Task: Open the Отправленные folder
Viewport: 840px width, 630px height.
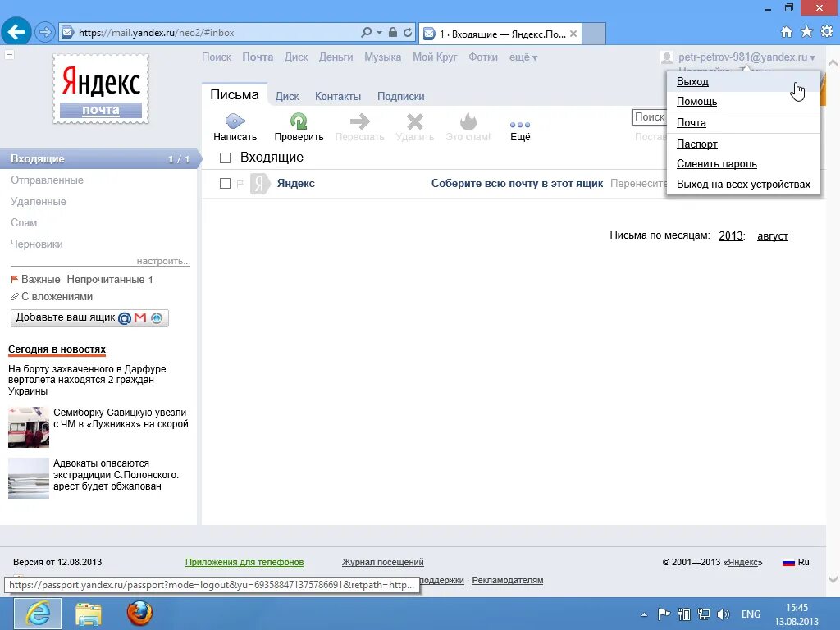Action: coord(47,180)
